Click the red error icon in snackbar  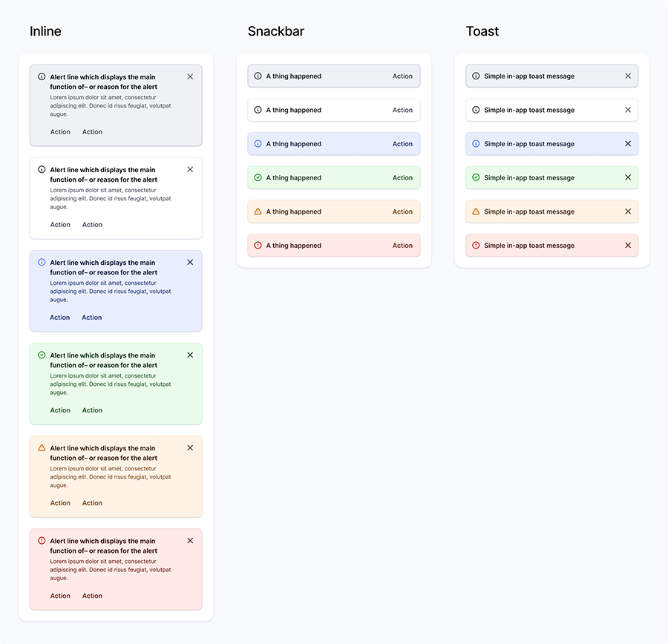click(258, 246)
